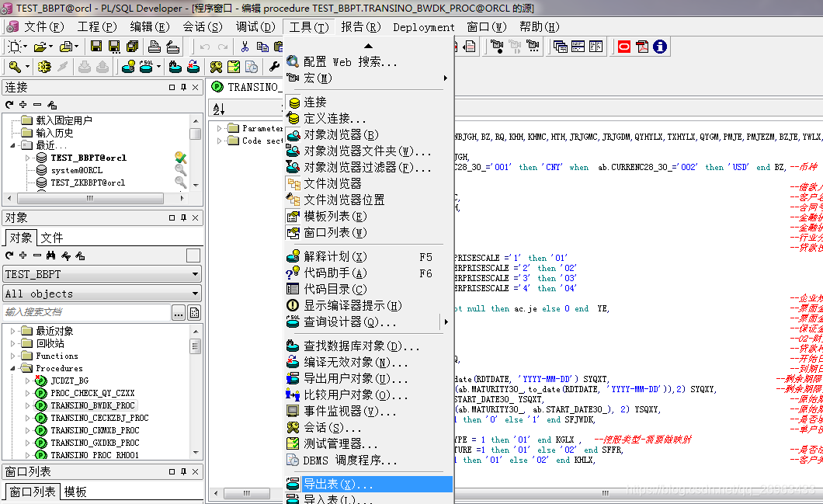Click refresh icon in 连接 panel
Viewport: 823px width, 504px height.
point(9,105)
